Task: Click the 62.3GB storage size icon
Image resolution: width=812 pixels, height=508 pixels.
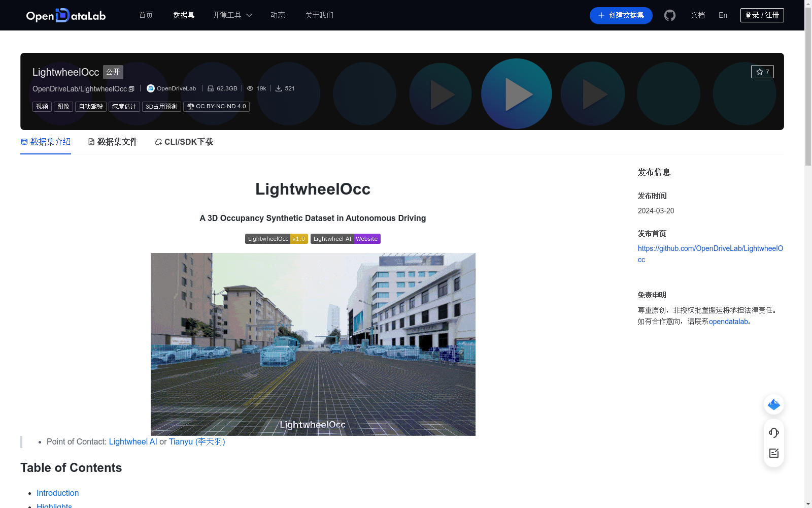Action: pyautogui.click(x=211, y=88)
